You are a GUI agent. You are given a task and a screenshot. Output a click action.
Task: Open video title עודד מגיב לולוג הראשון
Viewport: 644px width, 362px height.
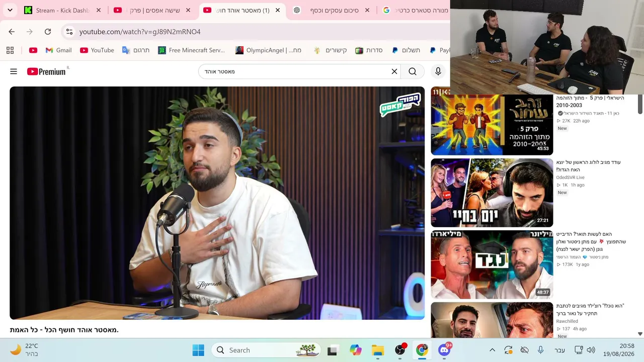588,166
